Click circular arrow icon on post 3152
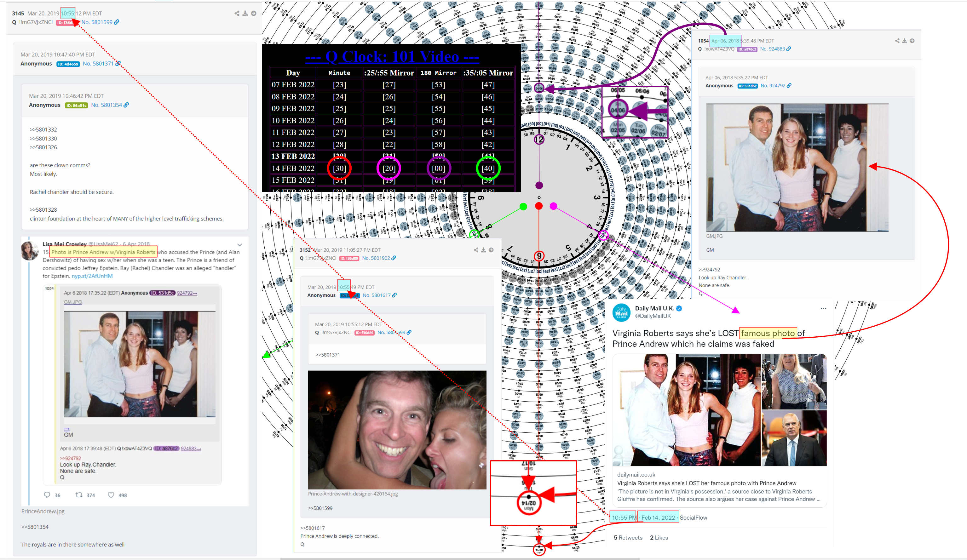This screenshot has width=967, height=560. point(491,250)
